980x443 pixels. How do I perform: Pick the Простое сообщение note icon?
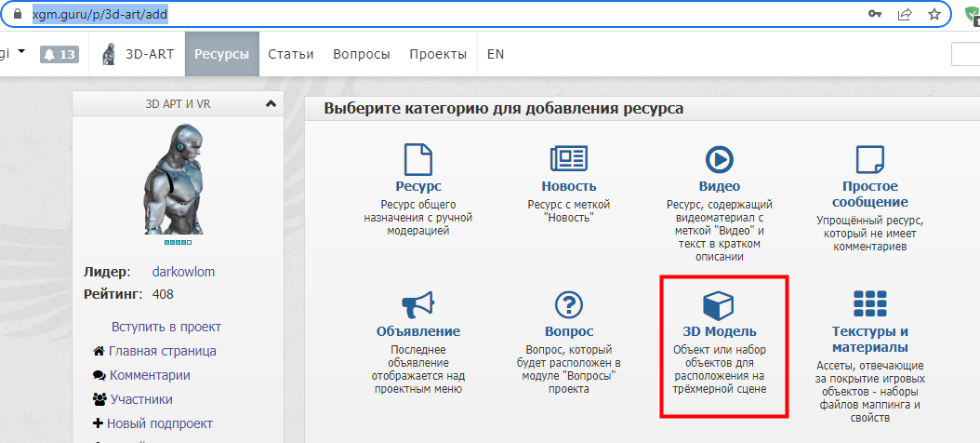point(869,159)
